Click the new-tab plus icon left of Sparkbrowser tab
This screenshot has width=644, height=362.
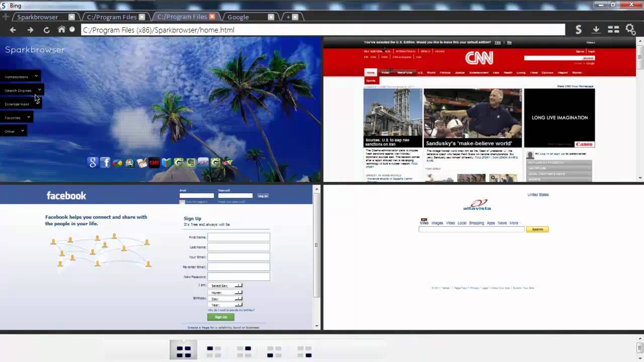tap(6, 17)
